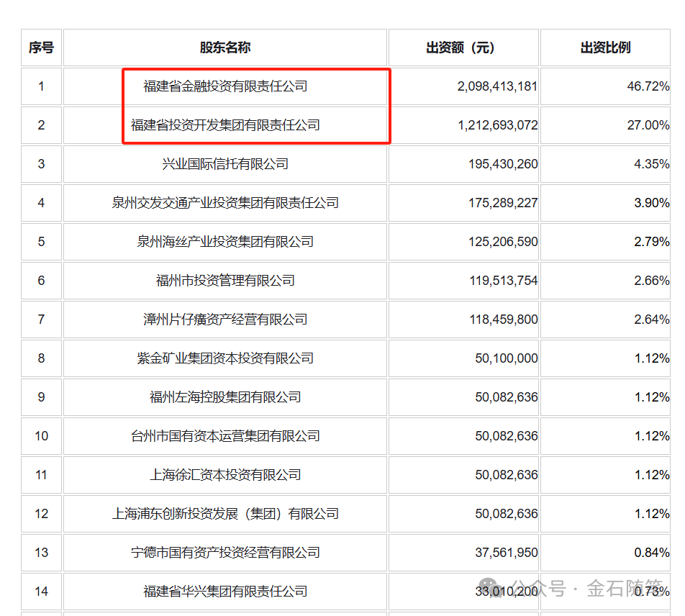The image size is (685, 616).
Task: Click the 出资额（元）column header
Action: click(x=463, y=47)
